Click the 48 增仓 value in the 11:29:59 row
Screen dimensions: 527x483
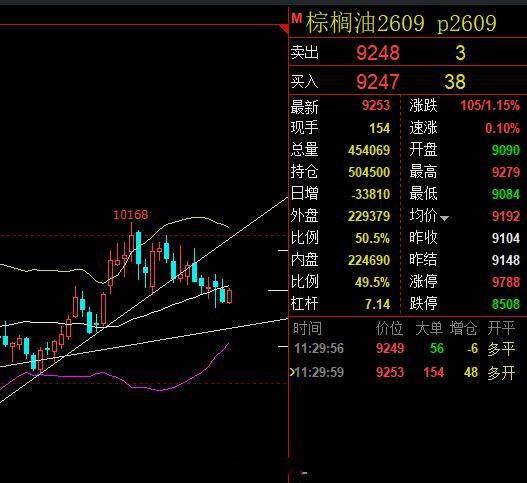tap(471, 372)
